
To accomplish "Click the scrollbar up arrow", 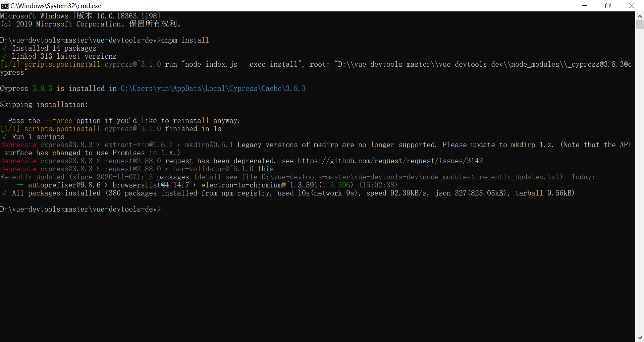I will tap(640, 16).
